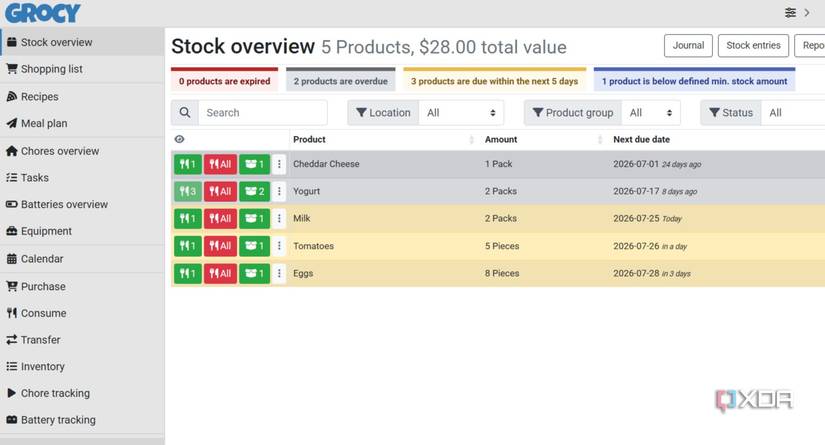Filter by expired products banner
This screenshot has width=825, height=445.
pos(224,79)
